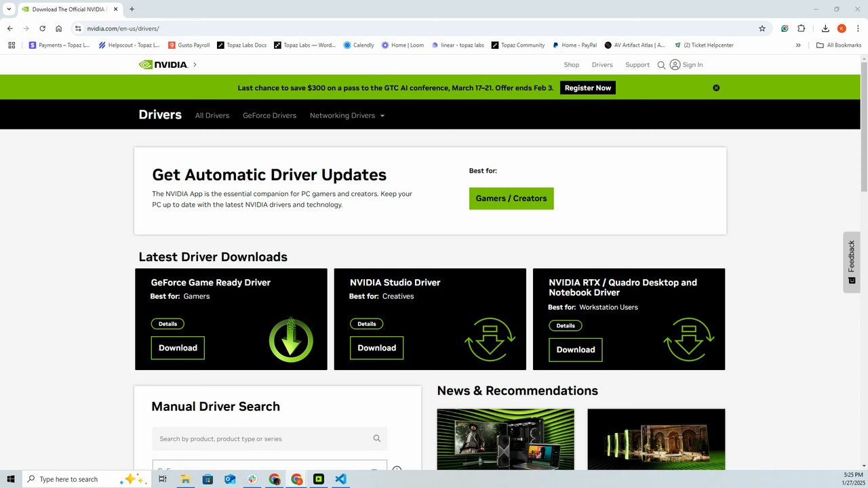The image size is (868, 488).
Task: Open the second news thumbnail with courtyard scene
Action: (x=656, y=439)
